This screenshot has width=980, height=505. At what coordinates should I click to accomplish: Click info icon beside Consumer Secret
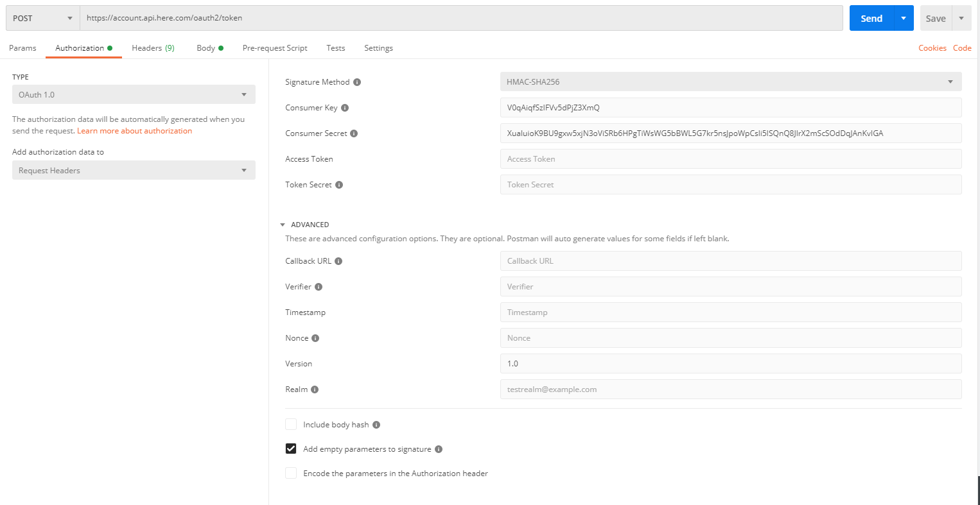click(x=354, y=133)
